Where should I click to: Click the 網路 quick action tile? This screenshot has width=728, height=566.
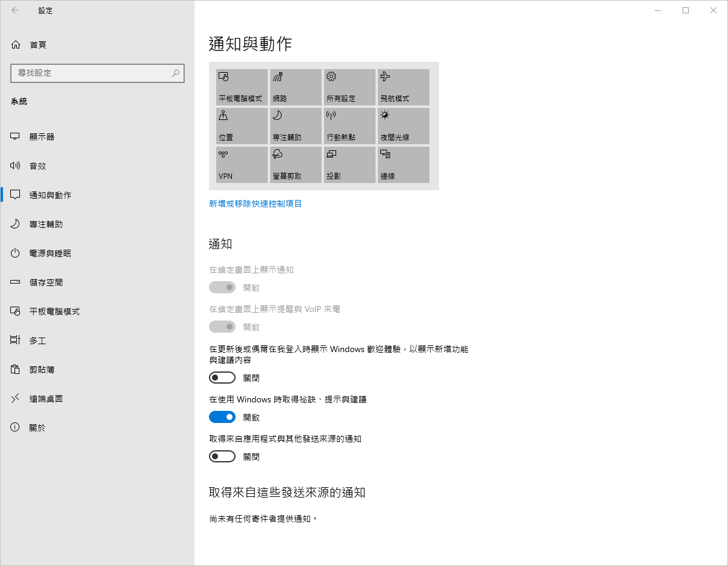click(296, 87)
